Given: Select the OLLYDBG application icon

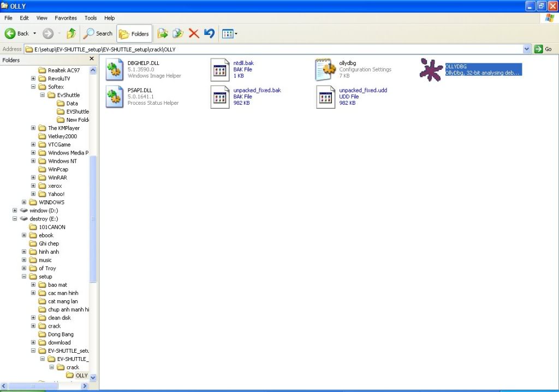Looking at the screenshot, I should [431, 69].
